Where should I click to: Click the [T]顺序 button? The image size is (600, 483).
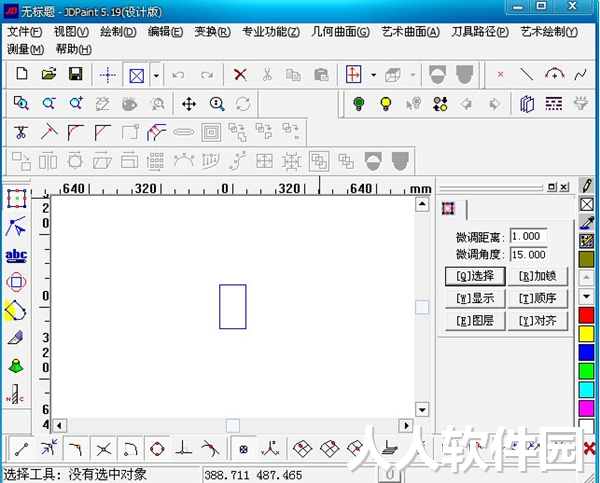(x=538, y=298)
